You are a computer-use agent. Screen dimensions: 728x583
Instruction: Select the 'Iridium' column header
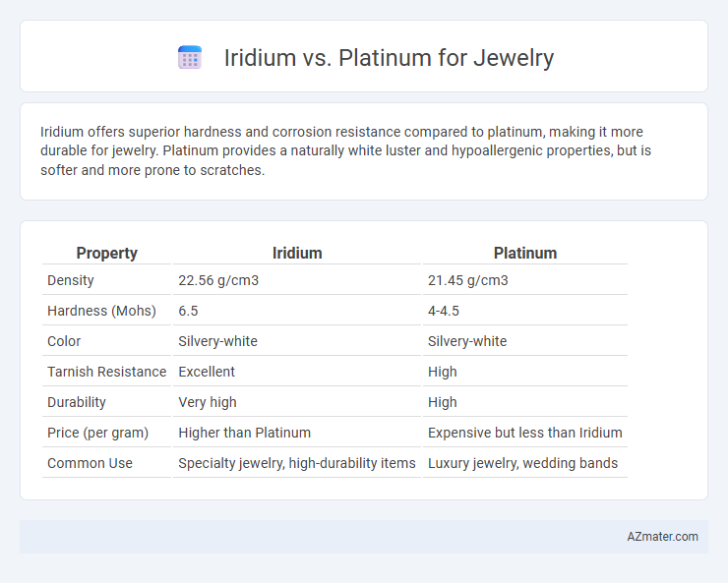pyautogui.click(x=297, y=254)
